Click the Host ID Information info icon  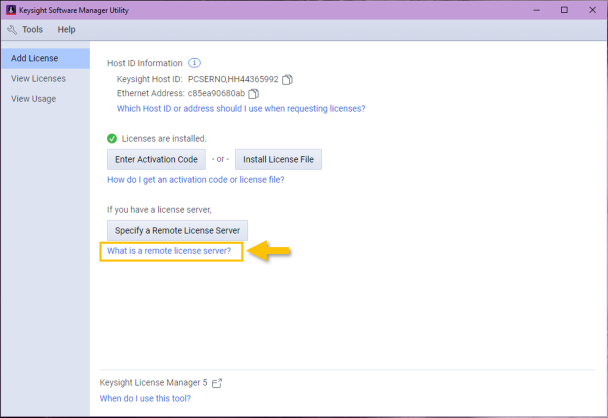pos(194,63)
